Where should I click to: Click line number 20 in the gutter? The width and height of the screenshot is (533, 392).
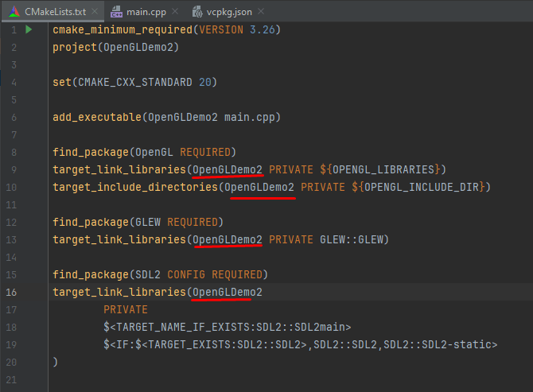(11, 362)
